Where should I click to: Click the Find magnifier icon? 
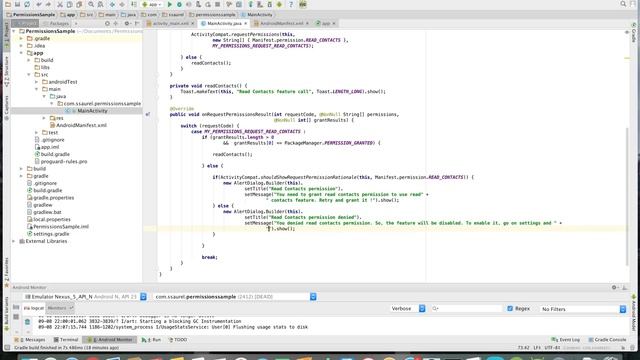point(91,4)
